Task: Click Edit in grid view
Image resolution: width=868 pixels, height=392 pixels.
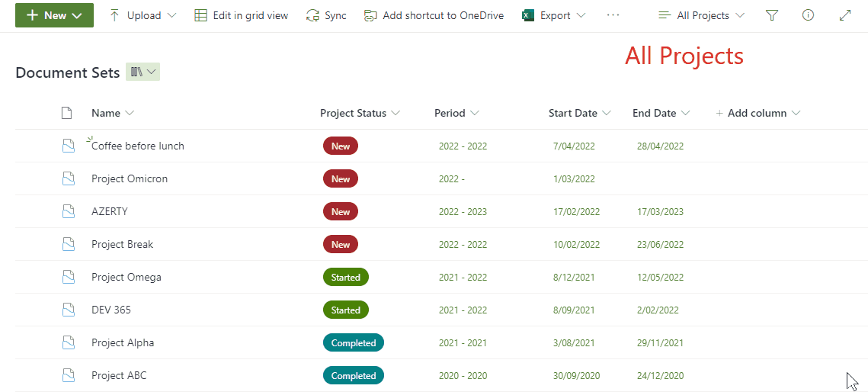Action: (242, 15)
